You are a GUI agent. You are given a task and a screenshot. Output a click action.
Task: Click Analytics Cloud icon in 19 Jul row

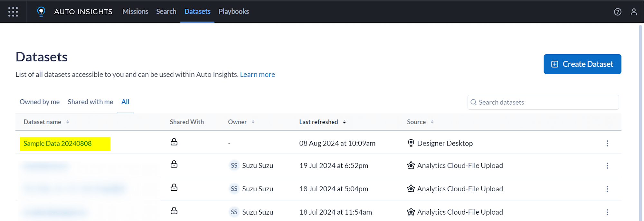point(411,166)
